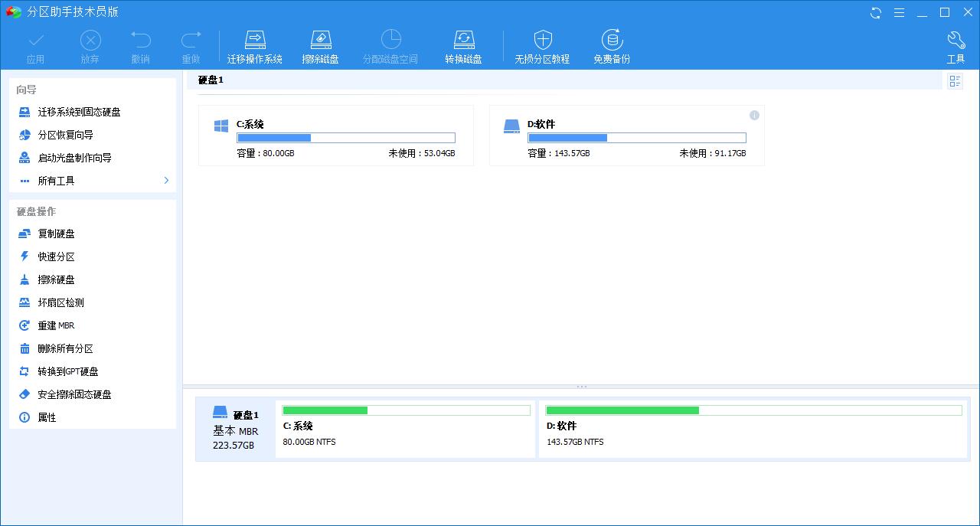Click the info icon on D:软件 card
The height and width of the screenshot is (526, 980).
(754, 115)
